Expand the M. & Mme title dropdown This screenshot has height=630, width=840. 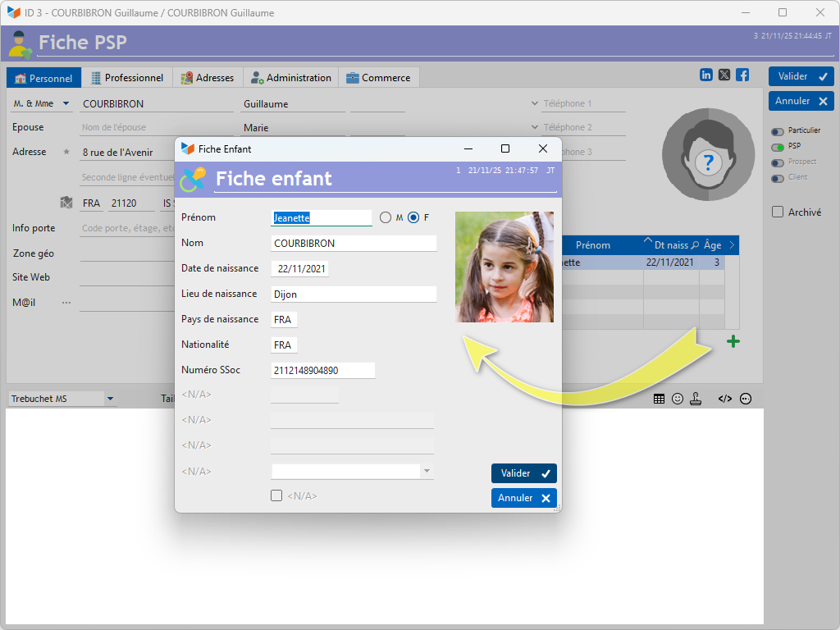pyautogui.click(x=66, y=104)
